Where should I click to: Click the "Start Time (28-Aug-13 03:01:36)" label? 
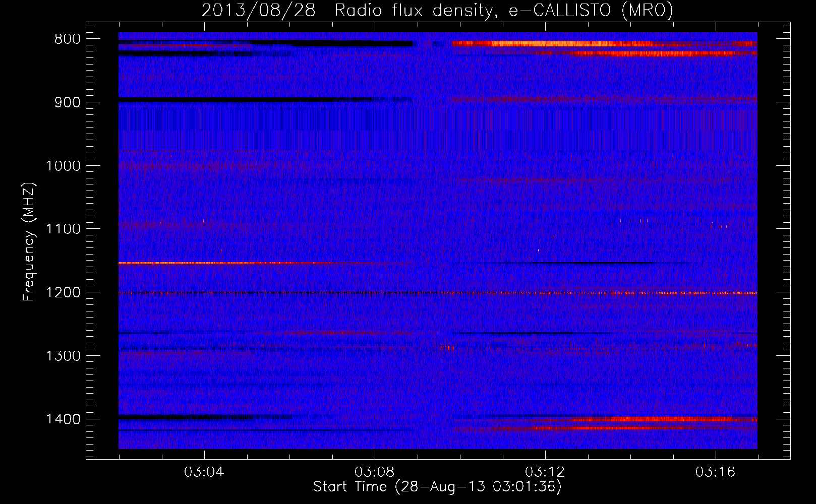pos(437,487)
